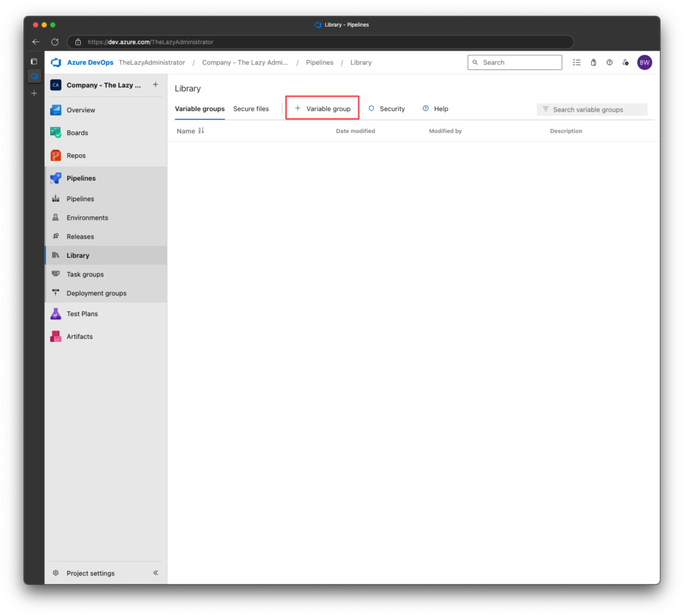Open the Boards menu label
The height and width of the screenshot is (616, 684).
pyautogui.click(x=77, y=133)
